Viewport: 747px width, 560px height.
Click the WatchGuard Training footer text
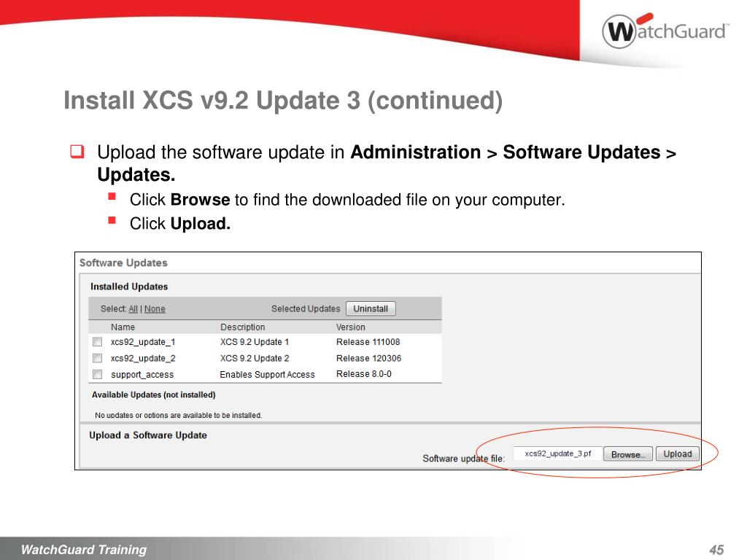pyautogui.click(x=84, y=550)
